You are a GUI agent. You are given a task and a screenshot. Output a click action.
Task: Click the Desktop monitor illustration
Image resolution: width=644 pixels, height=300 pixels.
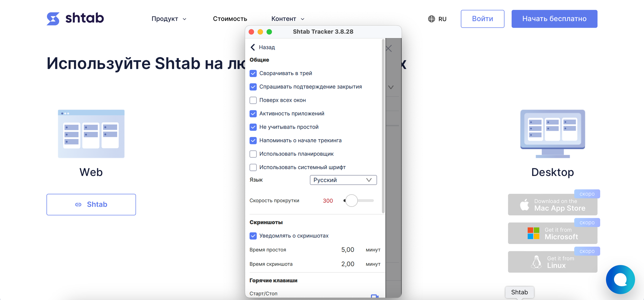[553, 134]
